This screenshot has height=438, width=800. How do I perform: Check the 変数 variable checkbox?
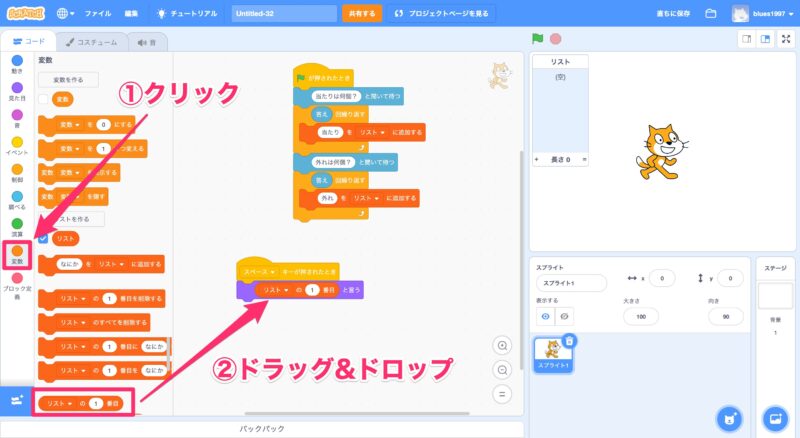pos(43,99)
